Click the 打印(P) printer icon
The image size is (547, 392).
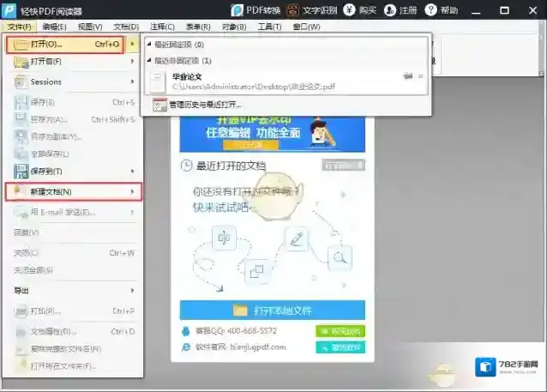(x=21, y=311)
